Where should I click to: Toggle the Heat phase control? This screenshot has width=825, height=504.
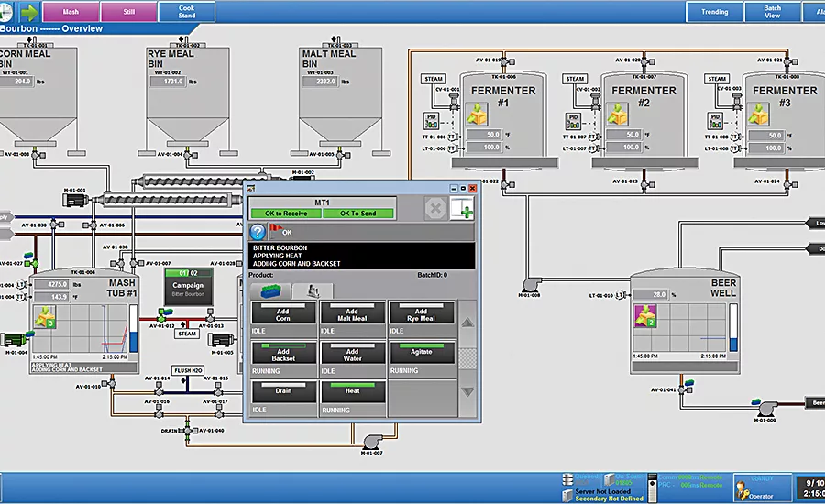point(352,390)
